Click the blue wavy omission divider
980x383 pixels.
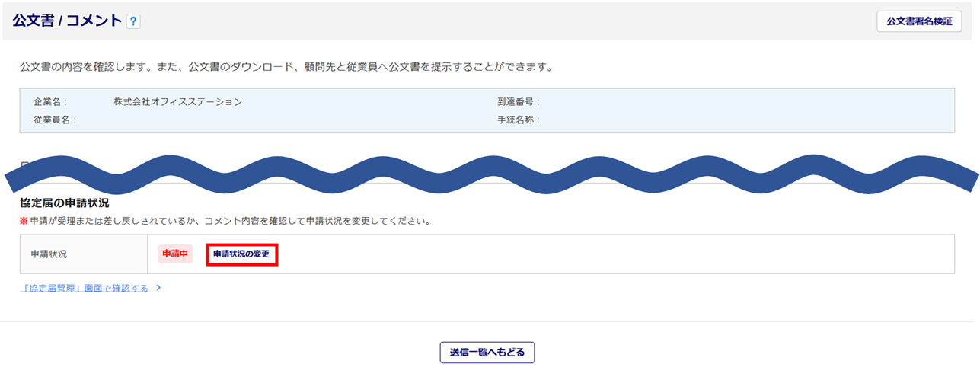pos(487,174)
